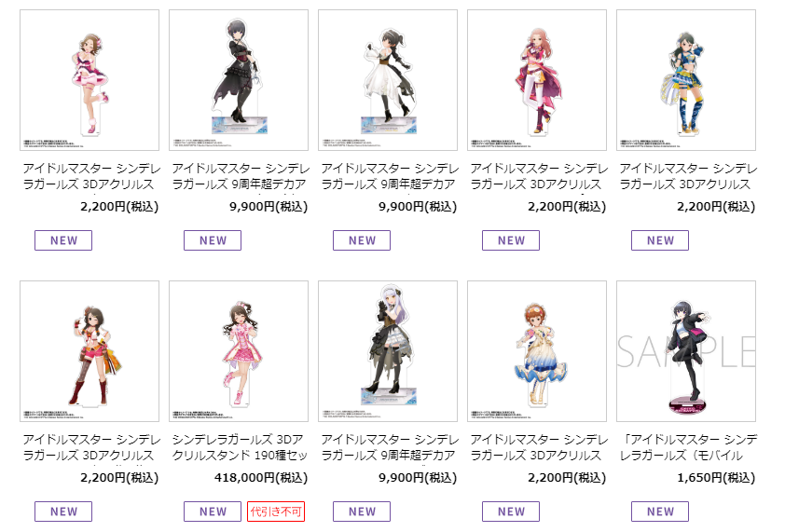
Task: Click the 「アイドルマスター シンデレラガールズ（モバイル product title
Action: pos(688,447)
